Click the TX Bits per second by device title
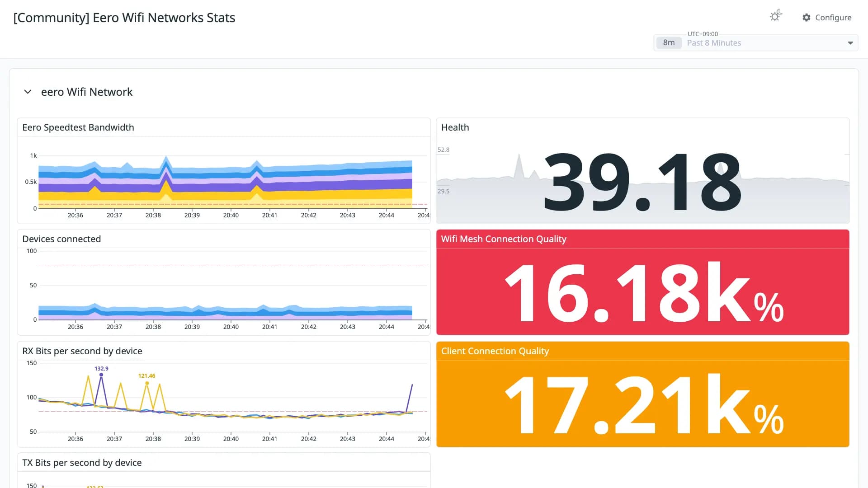 pyautogui.click(x=82, y=463)
